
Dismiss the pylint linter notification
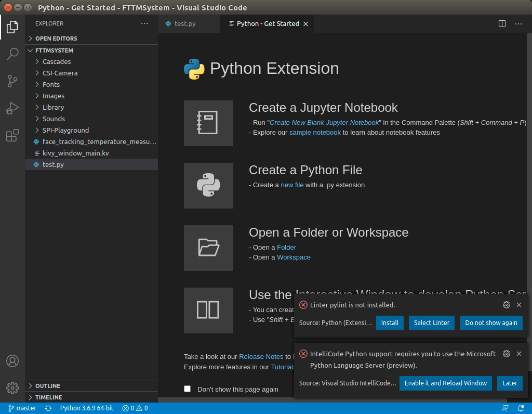(519, 305)
